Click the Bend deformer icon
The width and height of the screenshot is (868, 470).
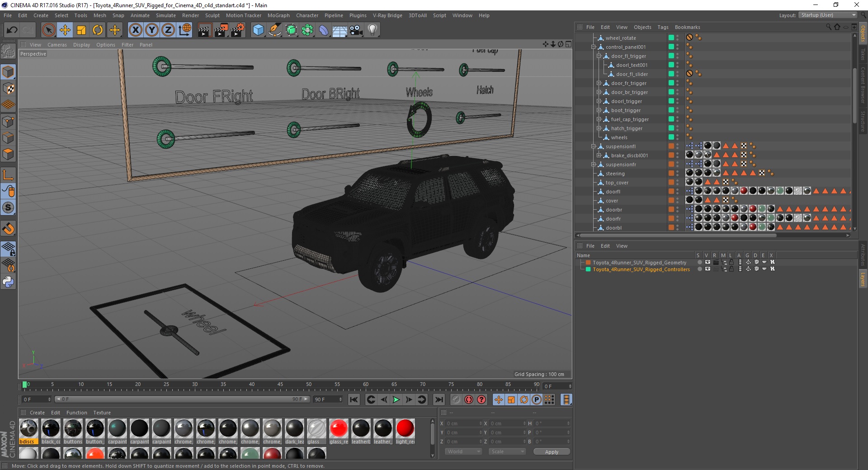(x=324, y=30)
